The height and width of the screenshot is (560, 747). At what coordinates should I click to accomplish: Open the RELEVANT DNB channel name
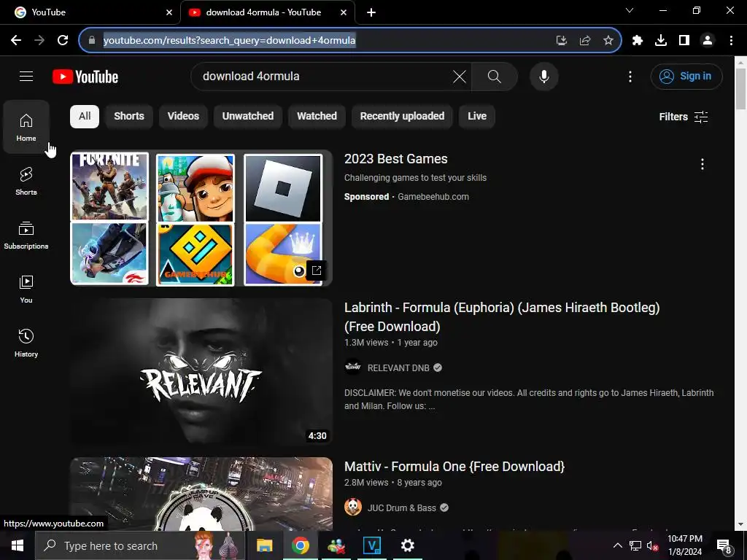(x=398, y=367)
